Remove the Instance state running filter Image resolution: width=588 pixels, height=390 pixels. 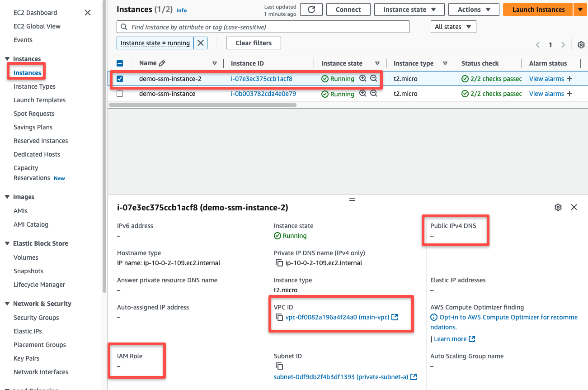[201, 43]
